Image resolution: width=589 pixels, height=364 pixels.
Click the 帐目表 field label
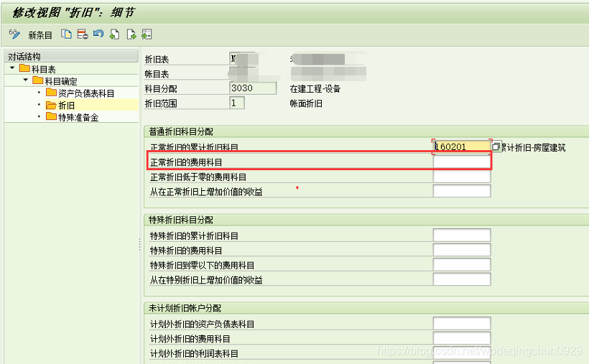coord(157,74)
